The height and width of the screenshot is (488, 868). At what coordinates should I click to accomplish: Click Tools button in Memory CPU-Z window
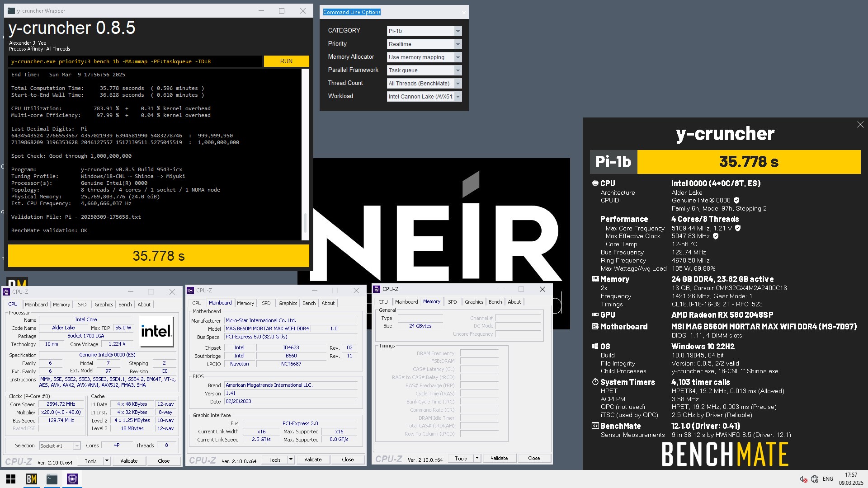pos(461,458)
